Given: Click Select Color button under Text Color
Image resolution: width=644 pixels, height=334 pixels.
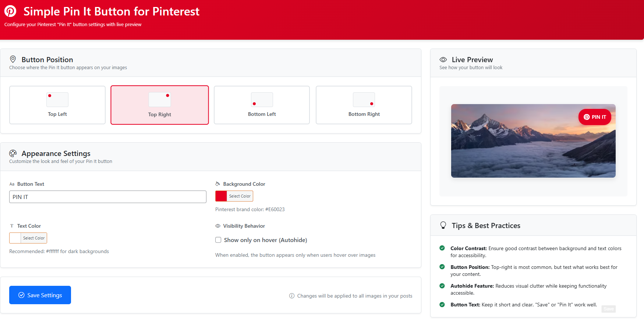Looking at the screenshot, I should point(34,238).
